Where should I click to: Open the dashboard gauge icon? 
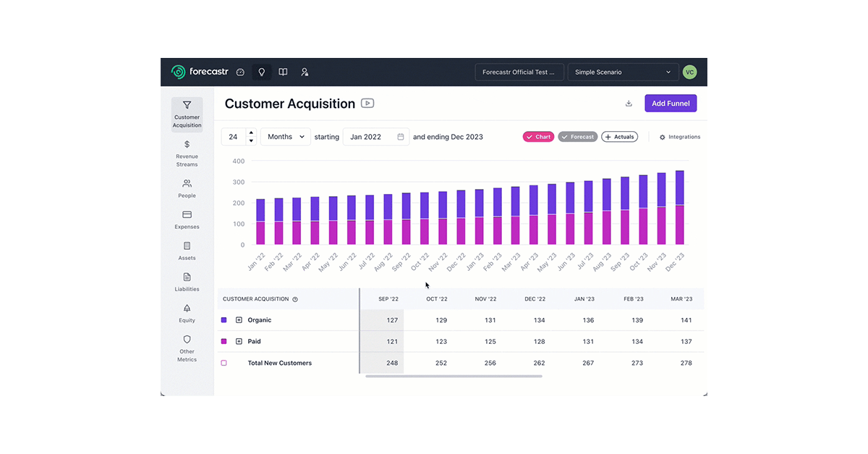[x=241, y=72]
